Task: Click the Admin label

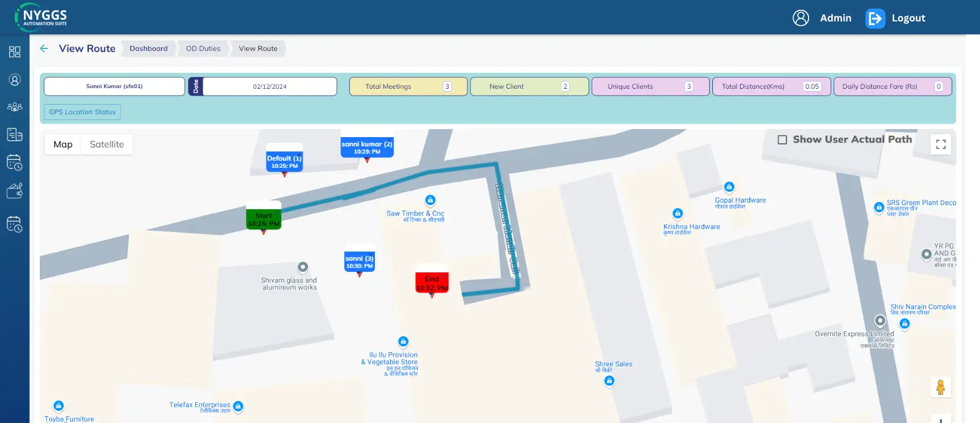Action: pyautogui.click(x=835, y=18)
